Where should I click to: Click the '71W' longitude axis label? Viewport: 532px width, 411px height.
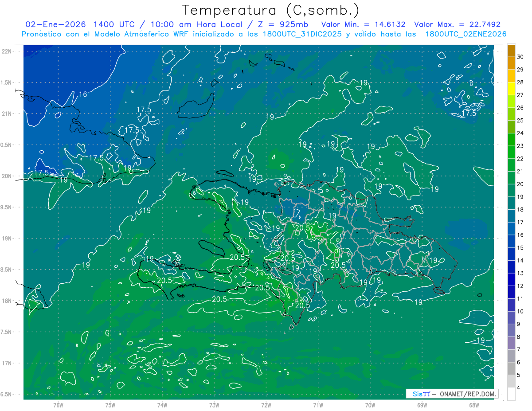click(x=318, y=405)
